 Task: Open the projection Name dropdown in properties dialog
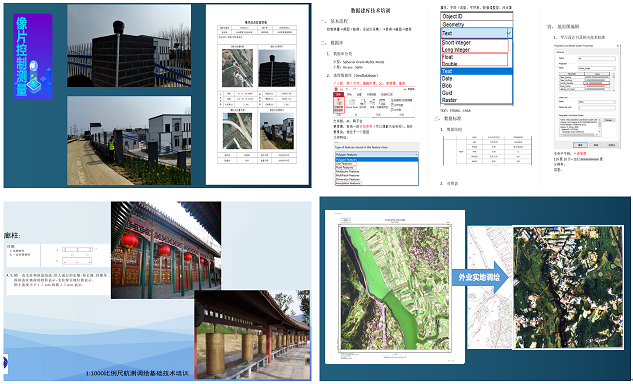pos(597,69)
